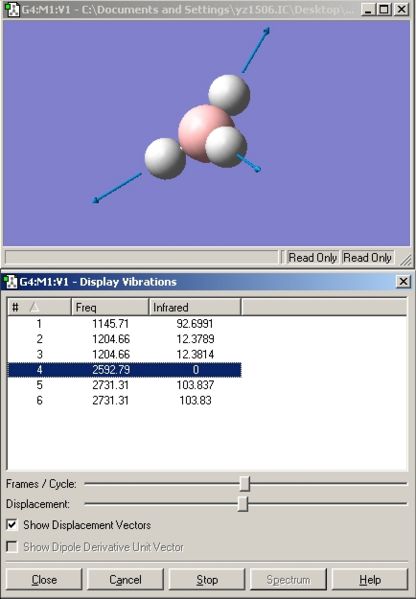Maximize the G4:M1:V1 molecule window
The width and height of the screenshot is (416, 599).
coord(384,9)
